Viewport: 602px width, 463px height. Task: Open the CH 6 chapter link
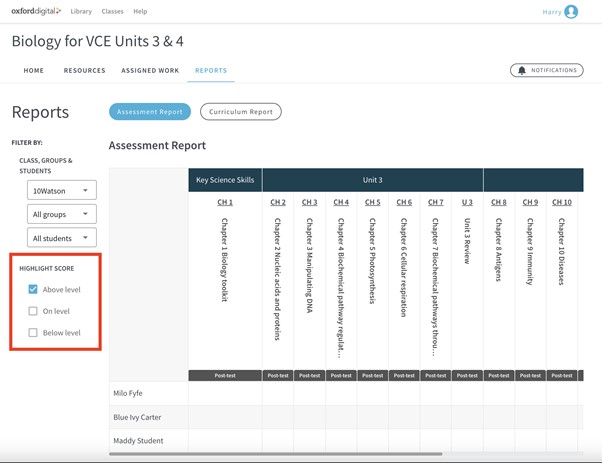point(404,202)
